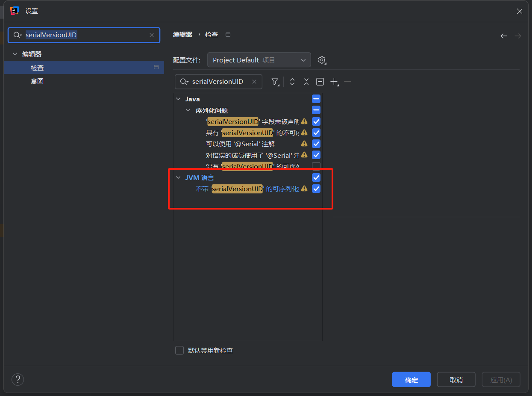Click the add inspection plus icon

click(335, 82)
